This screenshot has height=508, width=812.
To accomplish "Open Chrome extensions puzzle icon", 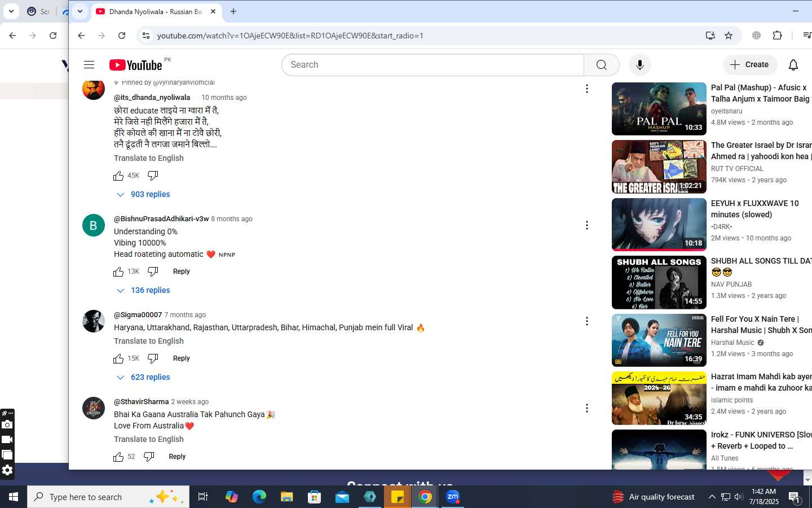I will pos(777,36).
